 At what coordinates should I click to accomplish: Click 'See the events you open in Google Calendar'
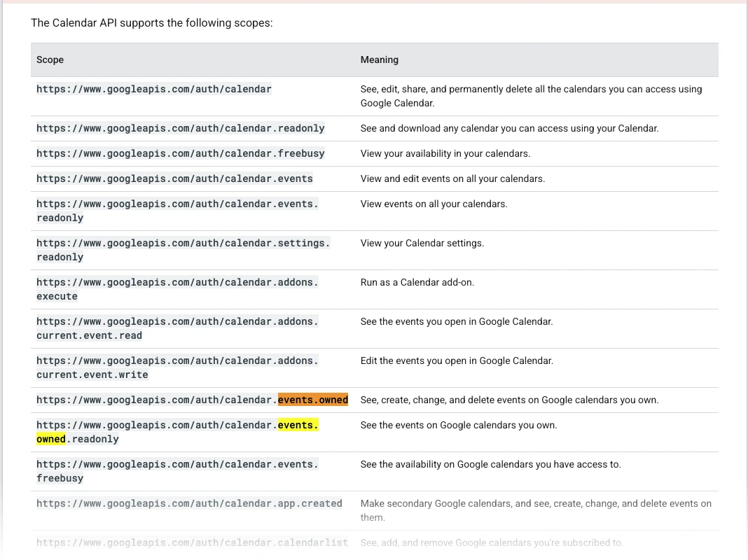(x=457, y=322)
